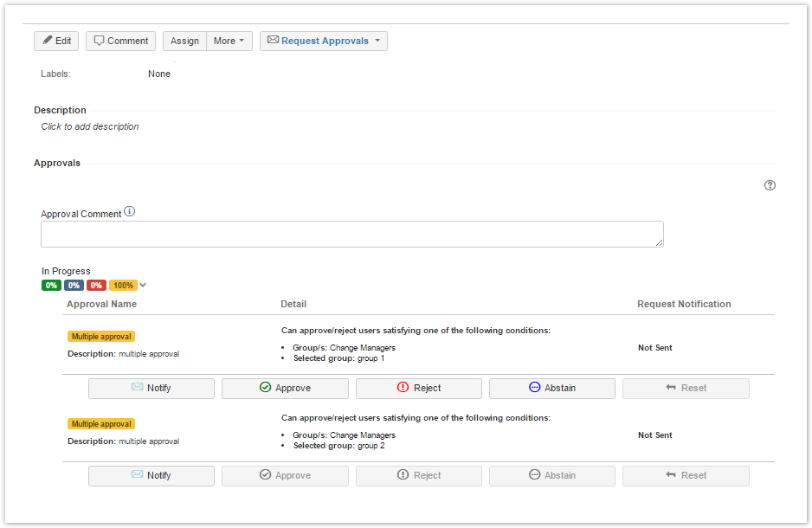Click to add description text
The width and height of the screenshot is (812, 528).
(x=90, y=126)
